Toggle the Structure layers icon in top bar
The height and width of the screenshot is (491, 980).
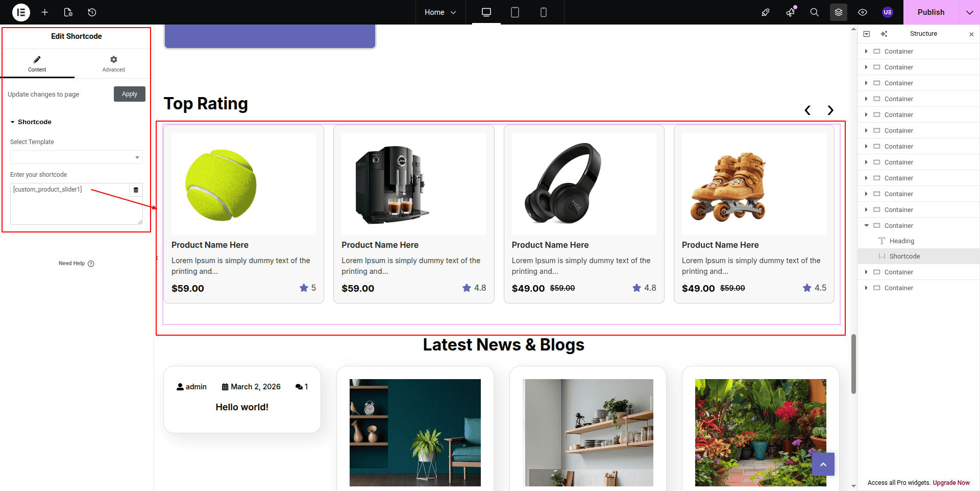[x=839, y=12]
